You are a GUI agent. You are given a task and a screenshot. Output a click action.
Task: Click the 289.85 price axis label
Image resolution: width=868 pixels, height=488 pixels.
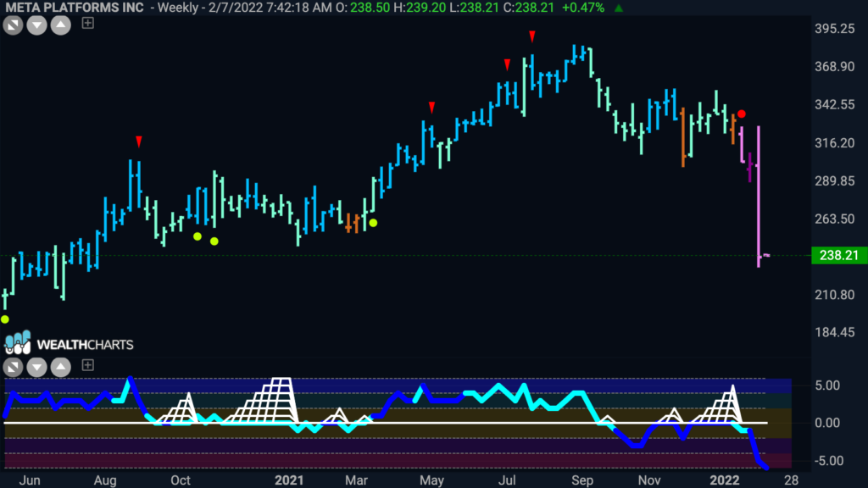835,181
